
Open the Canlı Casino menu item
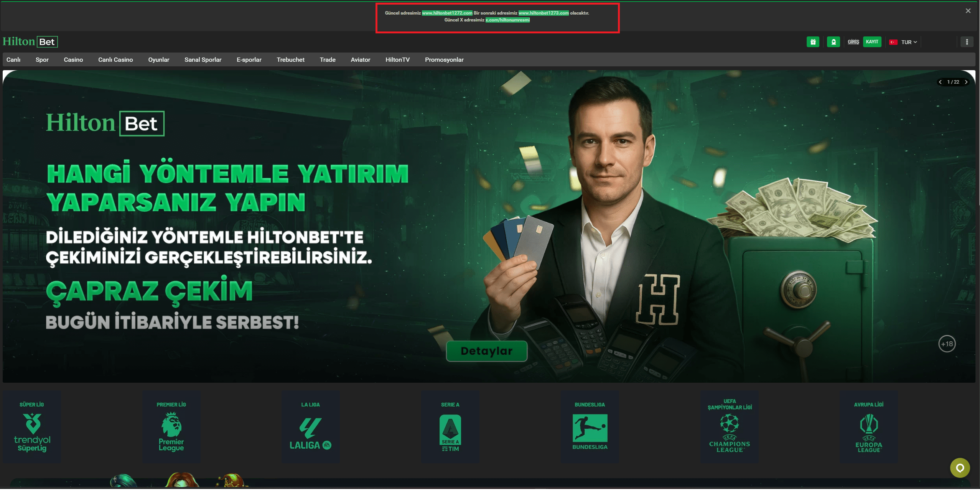[x=115, y=60]
